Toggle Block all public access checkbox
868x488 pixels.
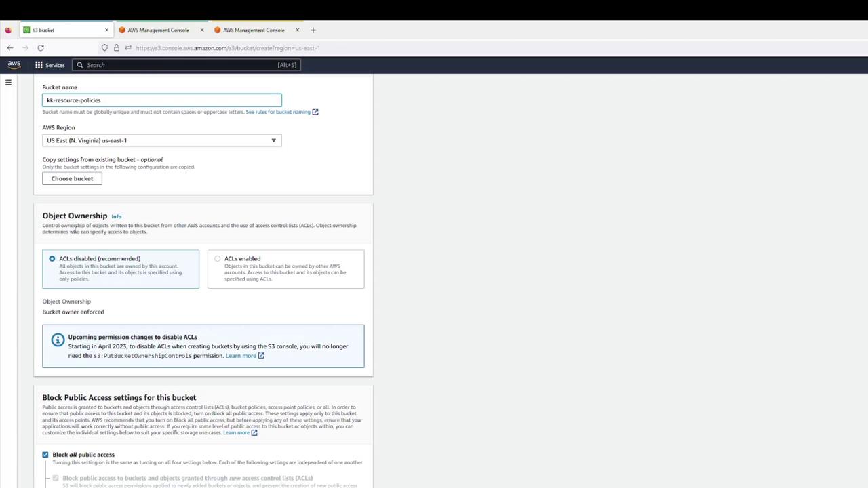click(45, 455)
